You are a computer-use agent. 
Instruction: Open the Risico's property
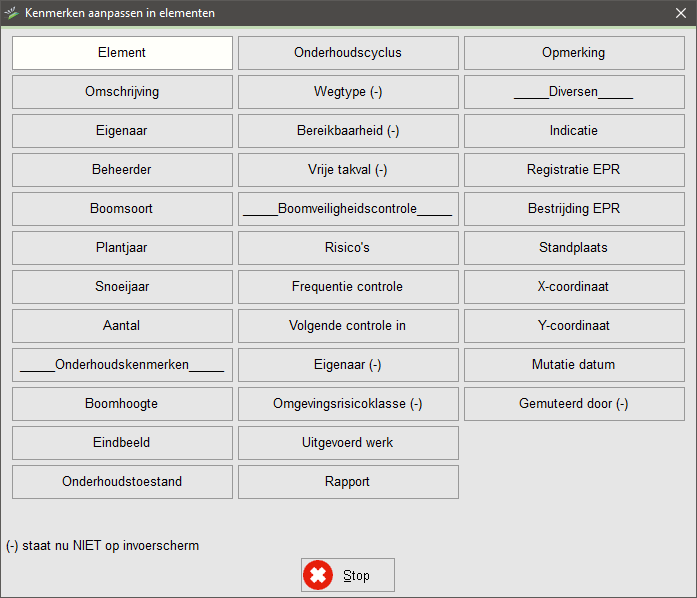348,248
